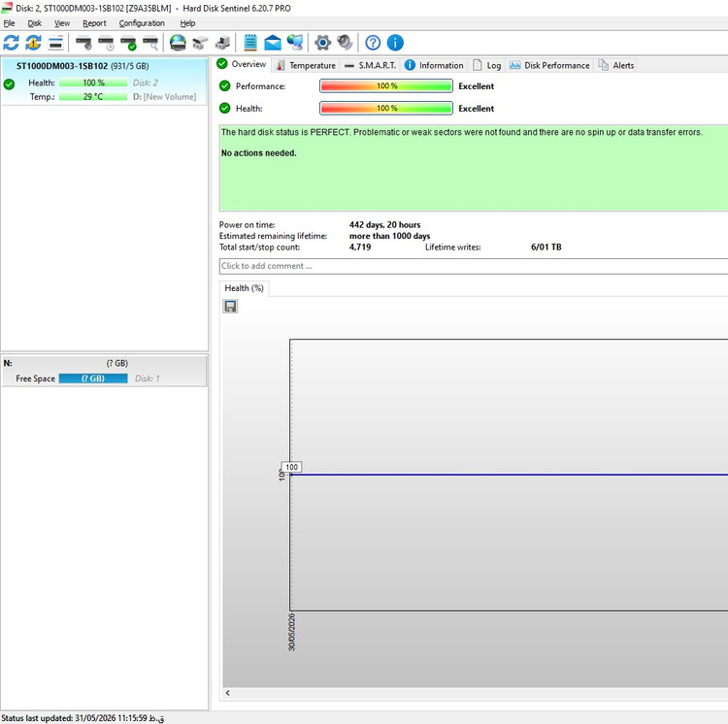Open the Report menu
The image size is (728, 724).
94,23
